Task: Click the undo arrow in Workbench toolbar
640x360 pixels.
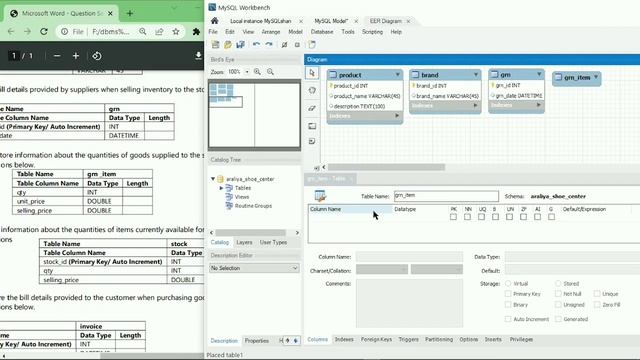Action: pyautogui.click(x=256, y=44)
